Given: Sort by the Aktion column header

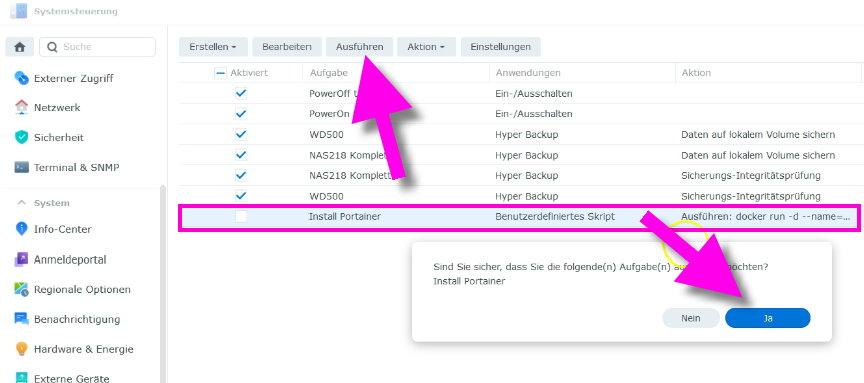Looking at the screenshot, I should tap(696, 73).
